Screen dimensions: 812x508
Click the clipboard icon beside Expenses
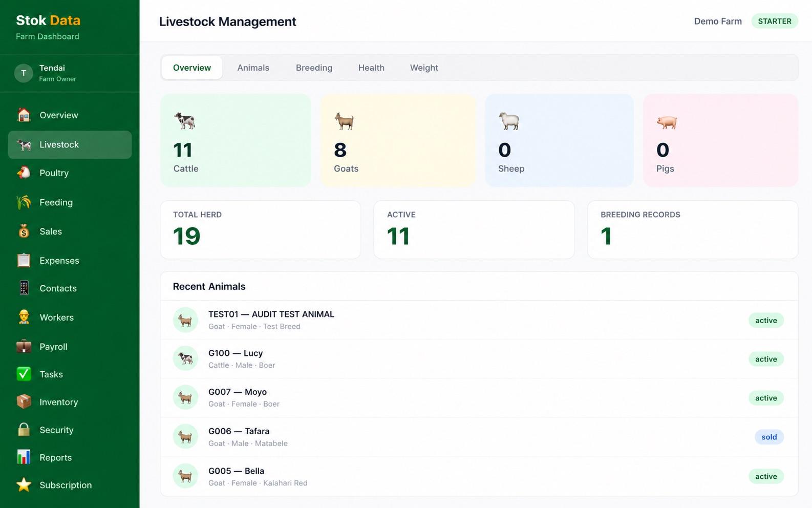[x=24, y=260]
